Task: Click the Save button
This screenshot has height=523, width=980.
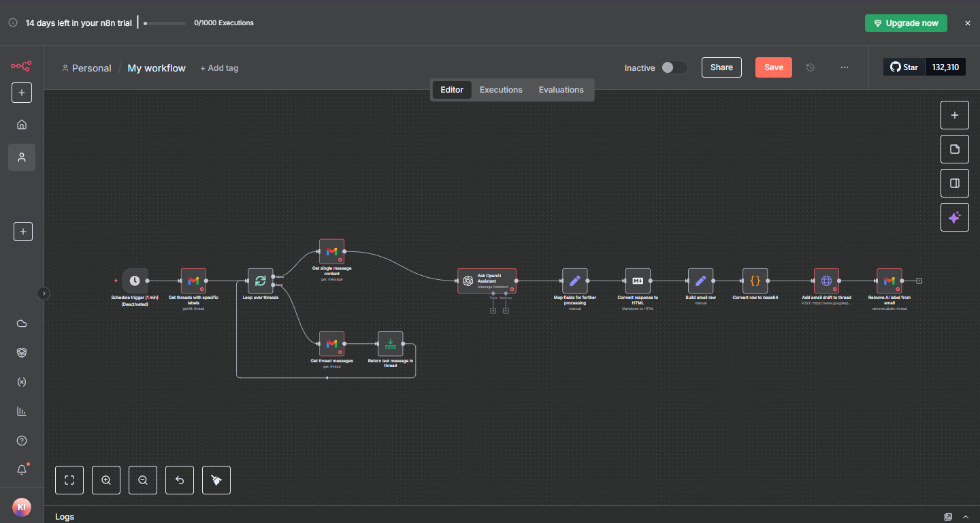Action: click(x=773, y=67)
